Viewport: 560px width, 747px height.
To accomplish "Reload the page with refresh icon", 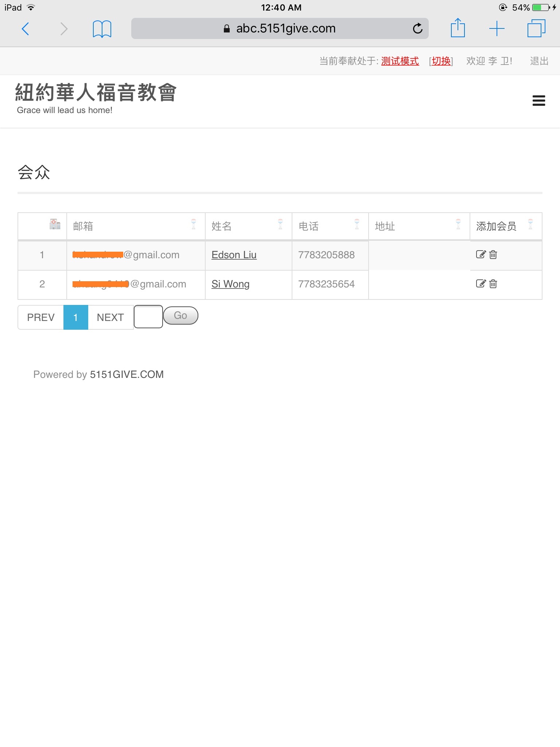I will coord(417,28).
